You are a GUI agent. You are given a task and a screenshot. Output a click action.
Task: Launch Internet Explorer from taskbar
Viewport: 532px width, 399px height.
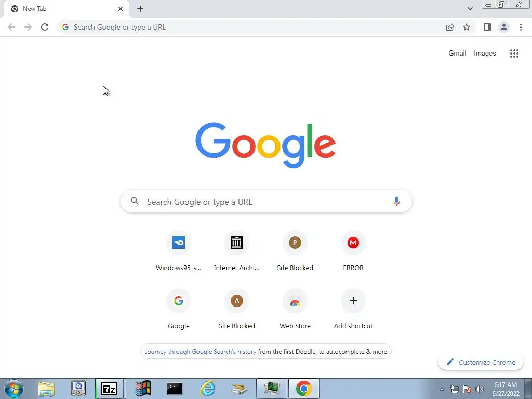click(x=207, y=389)
